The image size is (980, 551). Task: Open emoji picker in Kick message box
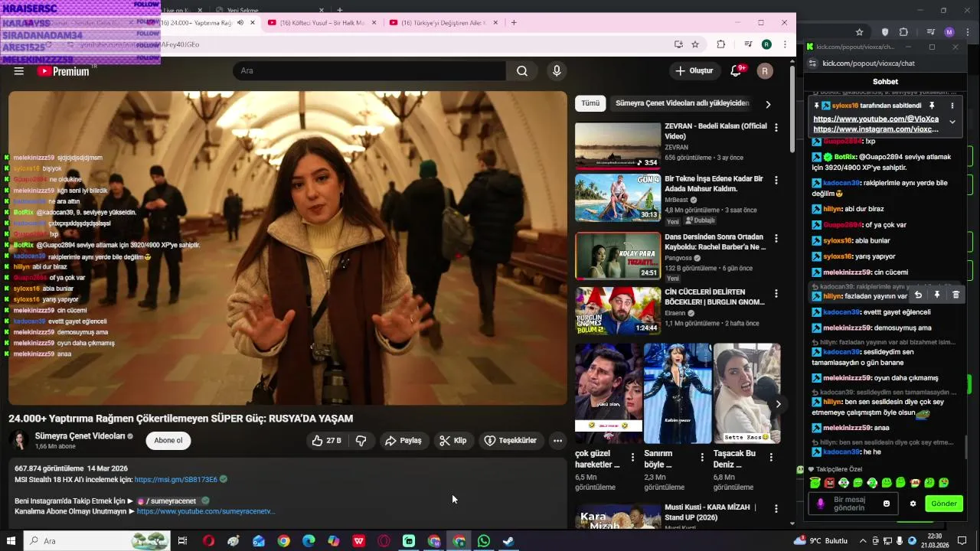pyautogui.click(x=887, y=504)
